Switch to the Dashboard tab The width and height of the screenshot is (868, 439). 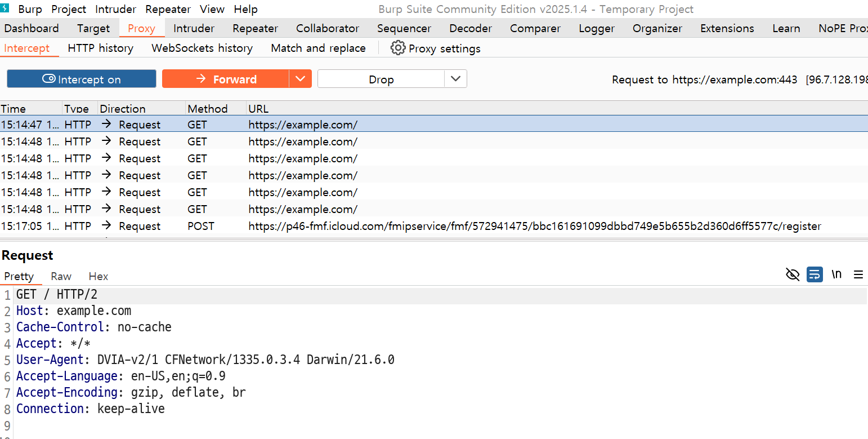[32, 28]
